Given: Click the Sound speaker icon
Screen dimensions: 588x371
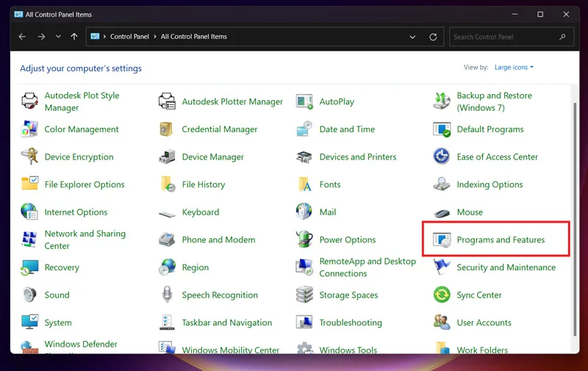Looking at the screenshot, I should [x=29, y=295].
